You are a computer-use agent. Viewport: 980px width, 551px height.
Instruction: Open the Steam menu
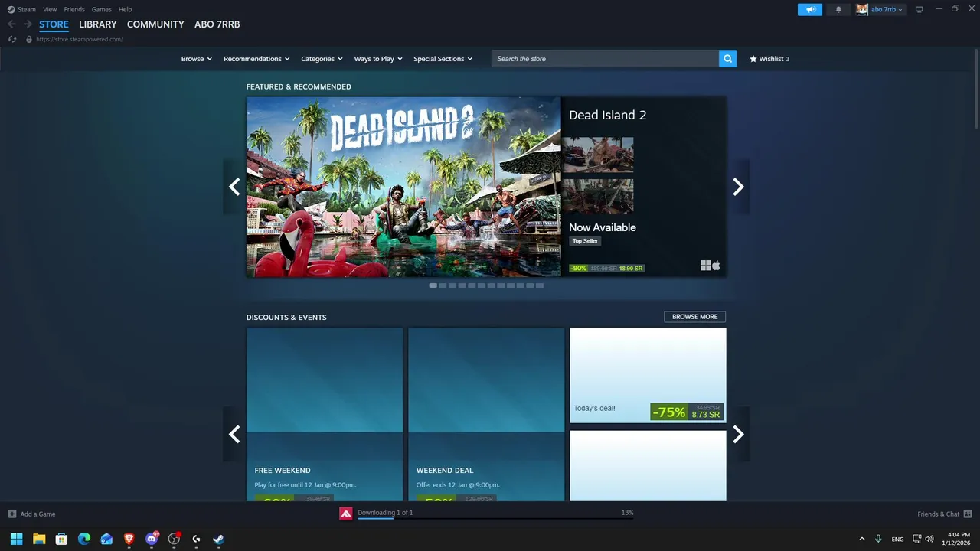point(27,9)
